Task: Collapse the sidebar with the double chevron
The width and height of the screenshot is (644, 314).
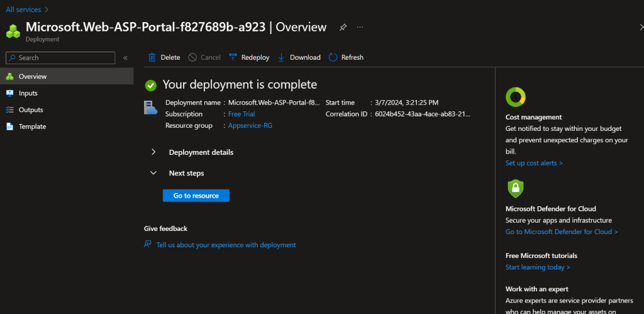Action: tap(125, 58)
